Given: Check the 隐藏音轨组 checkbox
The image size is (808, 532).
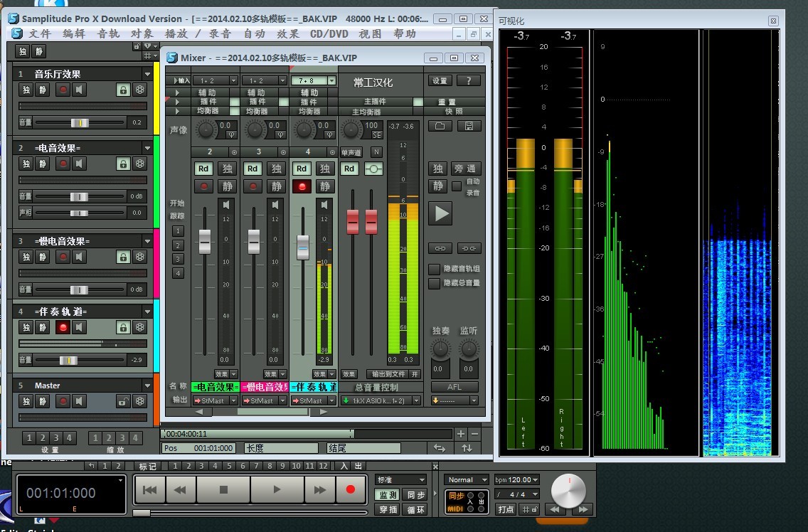Looking at the screenshot, I should 434,269.
